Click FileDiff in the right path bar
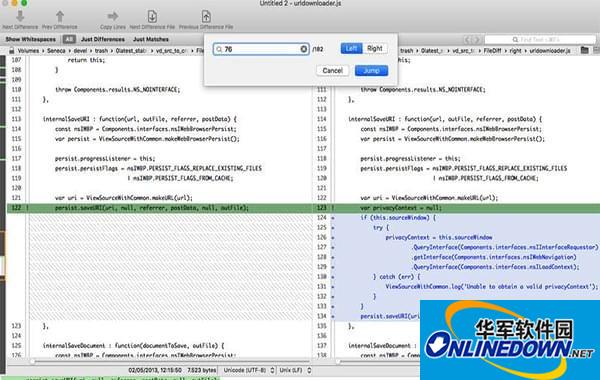 pyautogui.click(x=492, y=51)
